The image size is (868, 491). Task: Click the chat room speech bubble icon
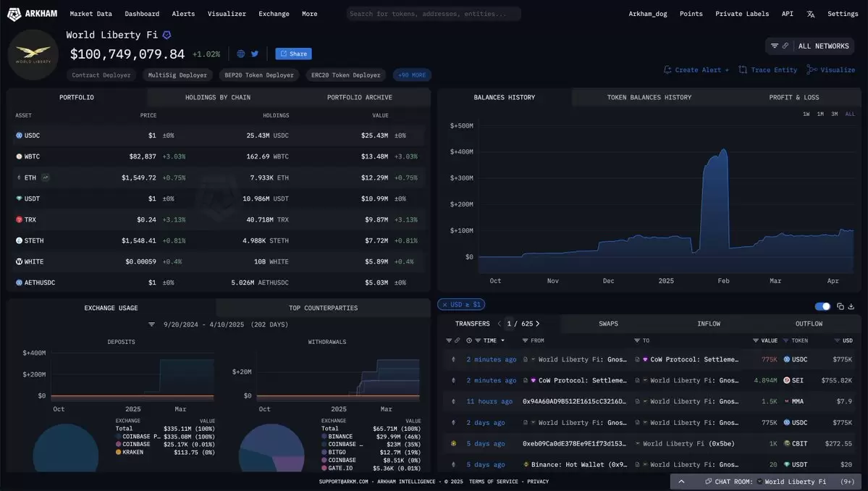(708, 482)
